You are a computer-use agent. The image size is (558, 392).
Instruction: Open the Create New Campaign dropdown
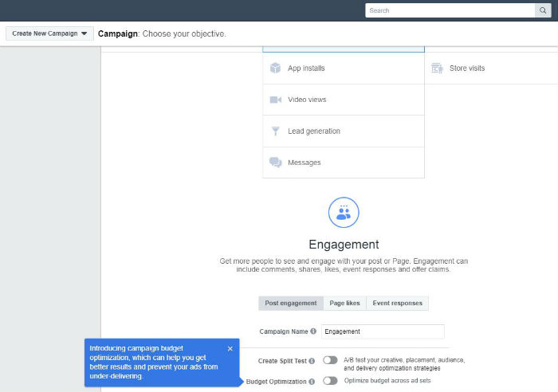[x=49, y=33]
